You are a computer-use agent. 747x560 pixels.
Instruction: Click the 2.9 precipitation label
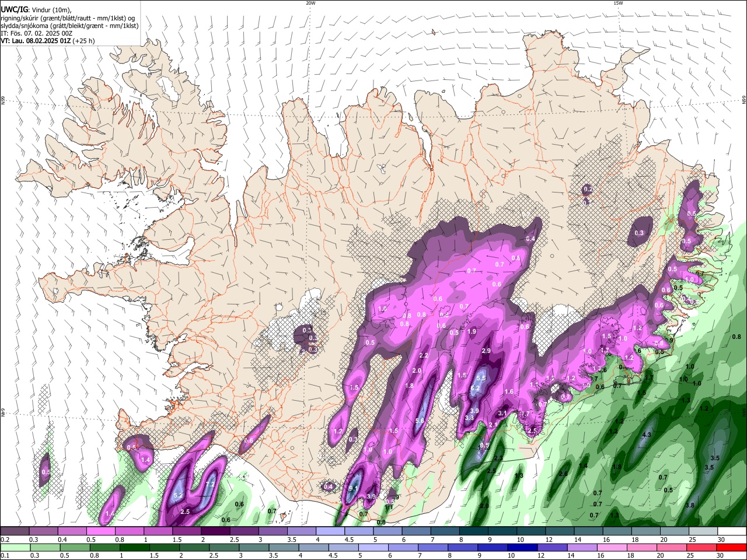tap(486, 351)
